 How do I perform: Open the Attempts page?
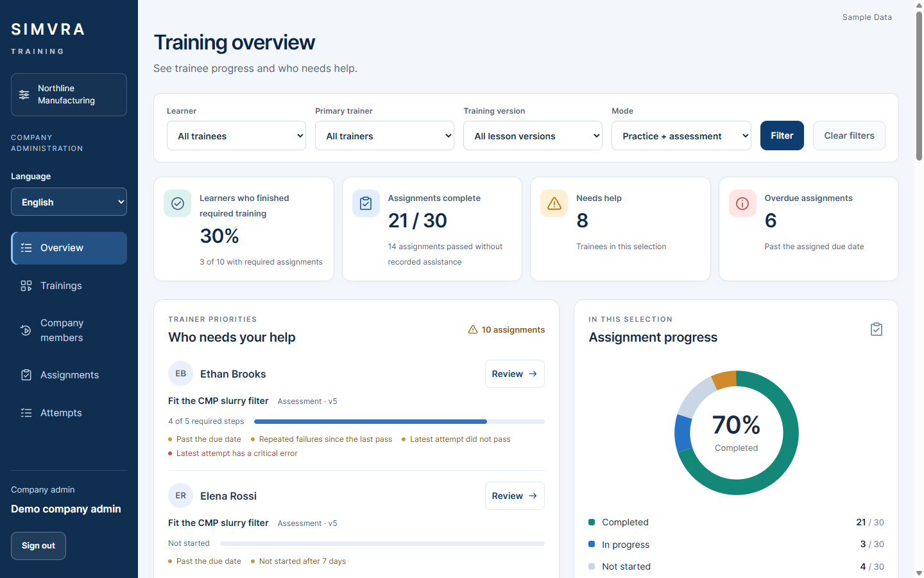point(69,413)
